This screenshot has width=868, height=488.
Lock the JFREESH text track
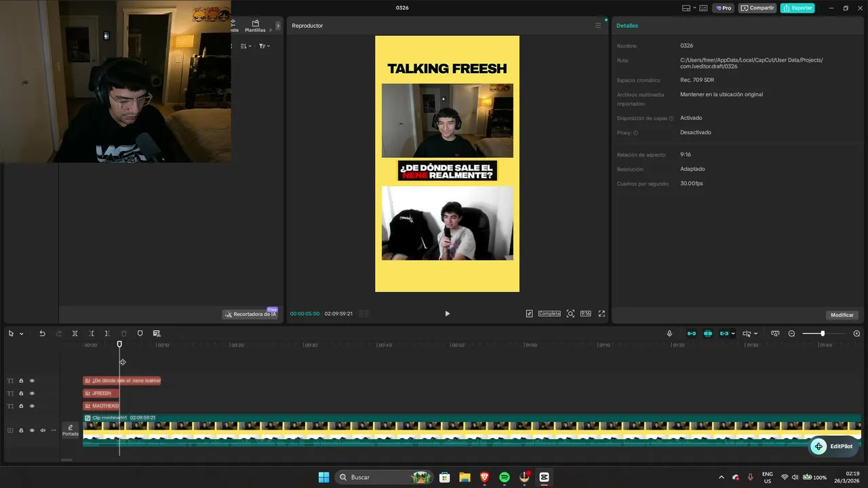(21, 393)
